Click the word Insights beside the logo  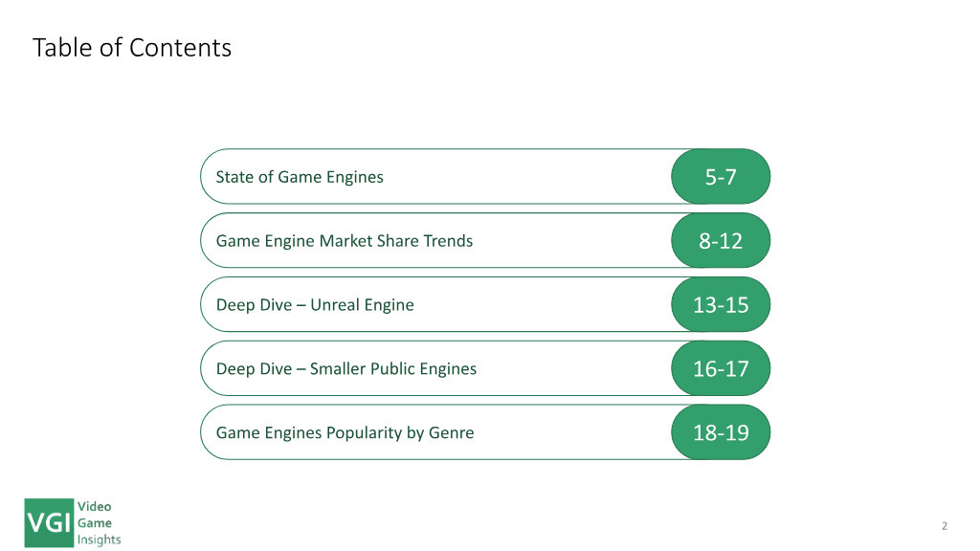(99, 540)
